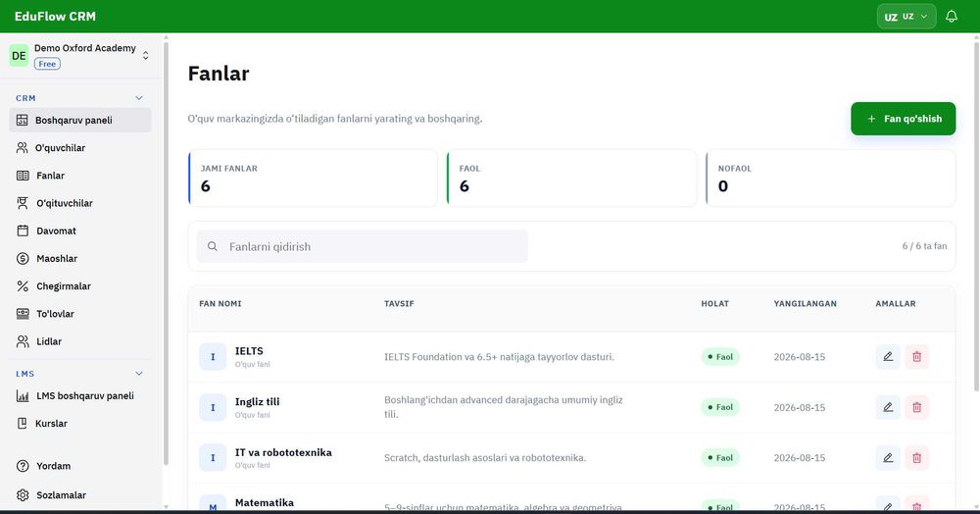980x514 pixels.
Task: Click the IT va robototexnika subject name
Action: [x=283, y=452]
